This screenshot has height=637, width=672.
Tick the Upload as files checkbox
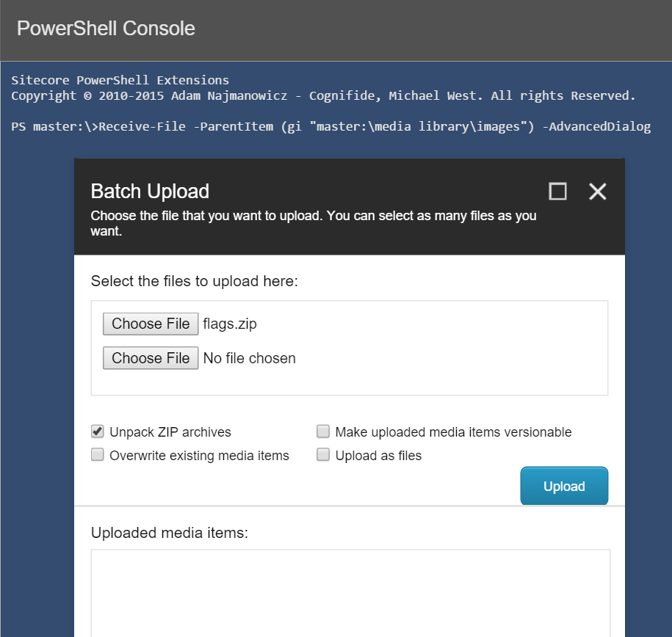tap(323, 454)
